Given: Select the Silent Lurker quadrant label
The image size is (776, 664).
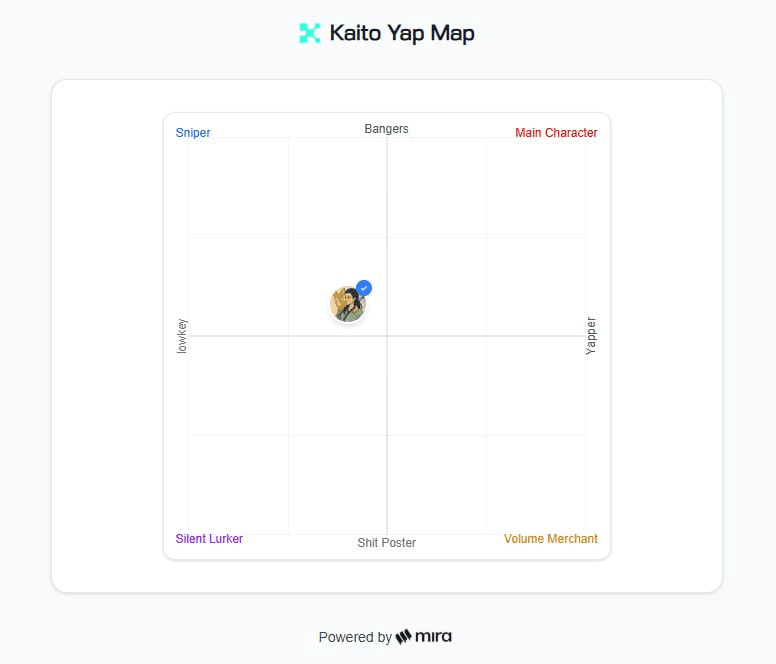Looking at the screenshot, I should (209, 539).
